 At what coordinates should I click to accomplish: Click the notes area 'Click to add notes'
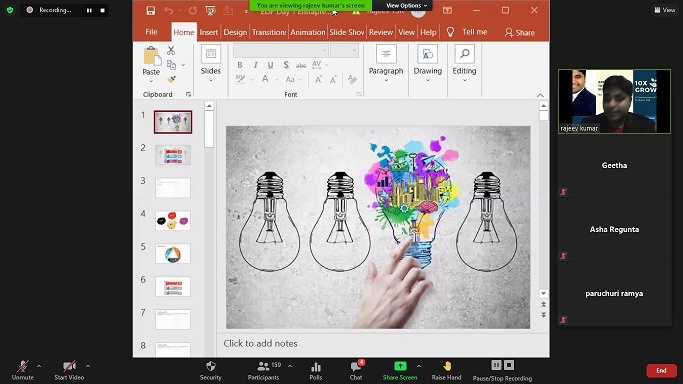[260, 344]
